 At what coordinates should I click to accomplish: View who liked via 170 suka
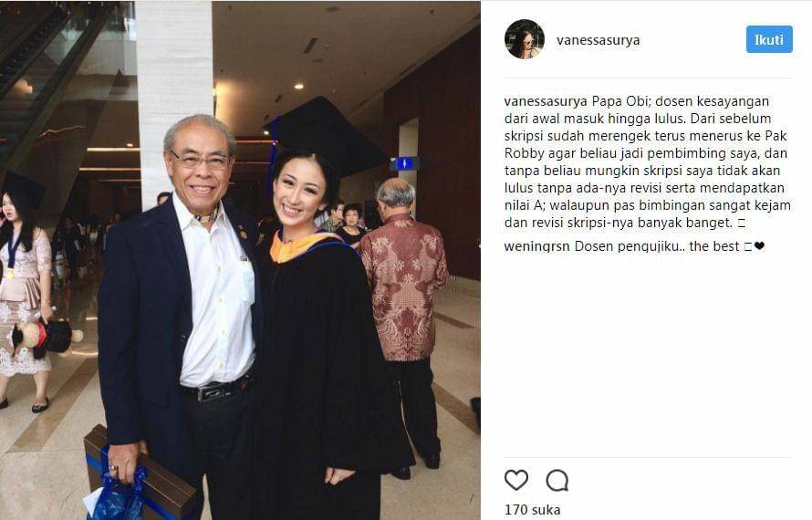pos(532,510)
